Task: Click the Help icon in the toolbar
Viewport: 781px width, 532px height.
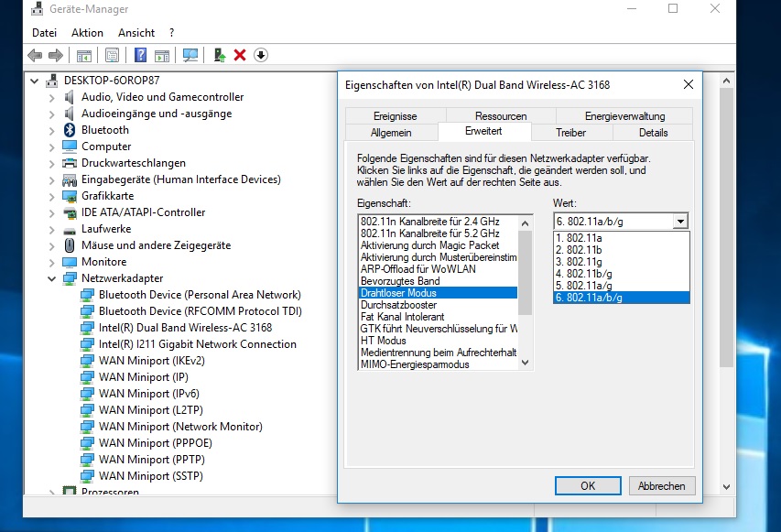Action: point(141,55)
